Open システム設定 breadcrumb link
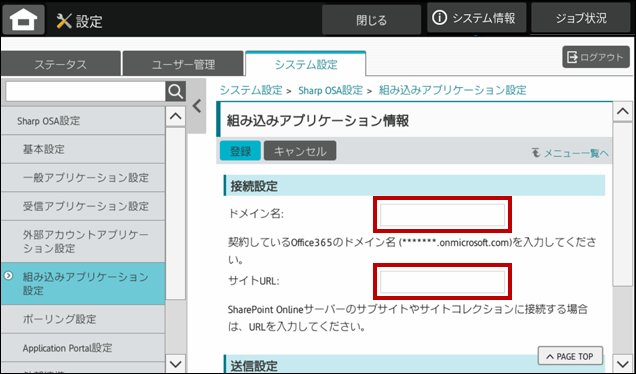The width and height of the screenshot is (636, 374). [x=251, y=90]
